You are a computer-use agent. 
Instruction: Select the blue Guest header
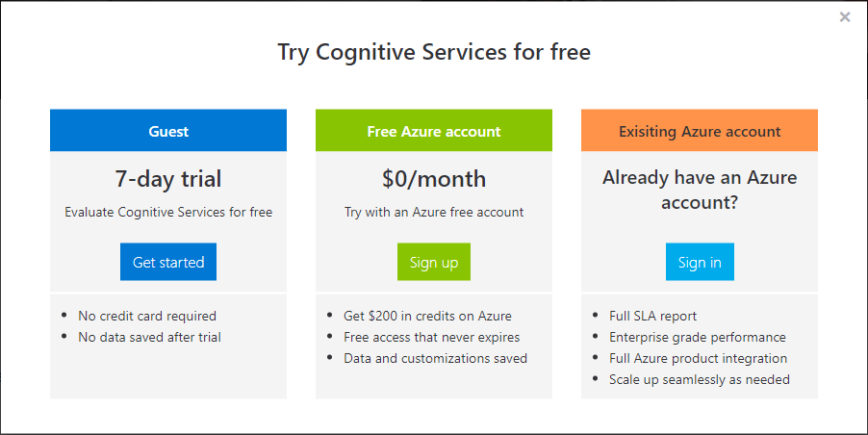pyautogui.click(x=168, y=131)
